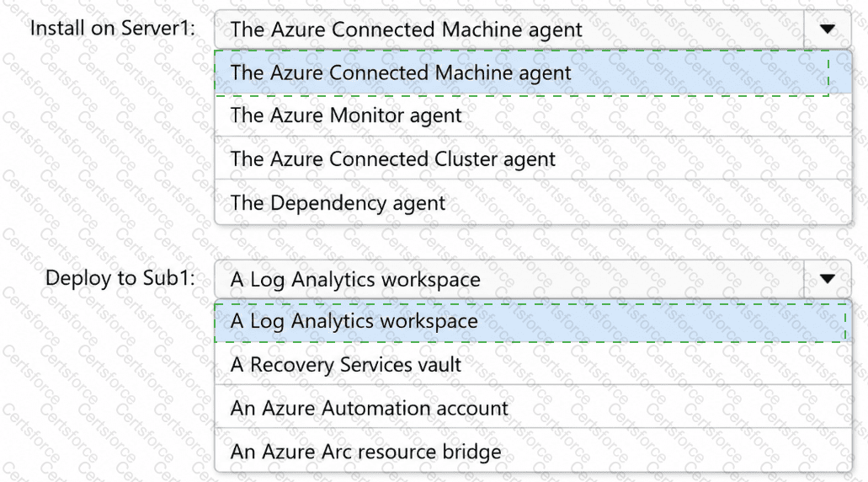Choose A Log Analytics workspace list option
Image resolution: width=868 pixels, height=482 pixels.
[533, 321]
